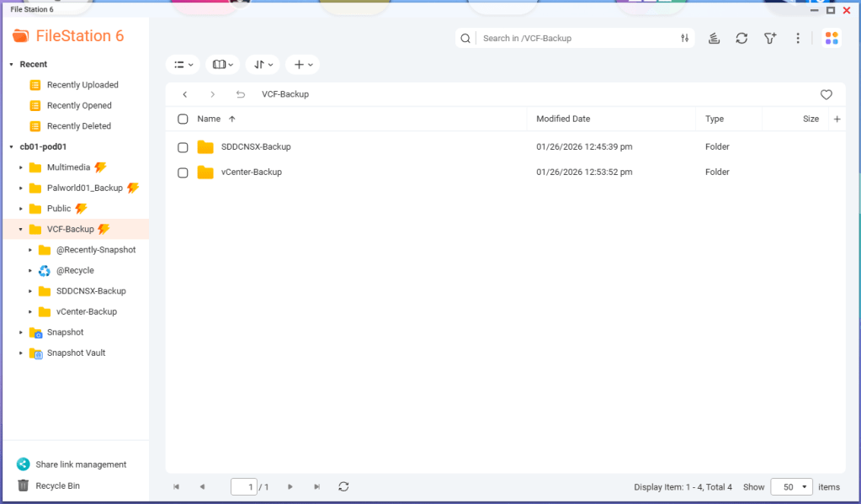Go to the last page of the file list
This screenshot has width=861, height=504.
click(317, 487)
